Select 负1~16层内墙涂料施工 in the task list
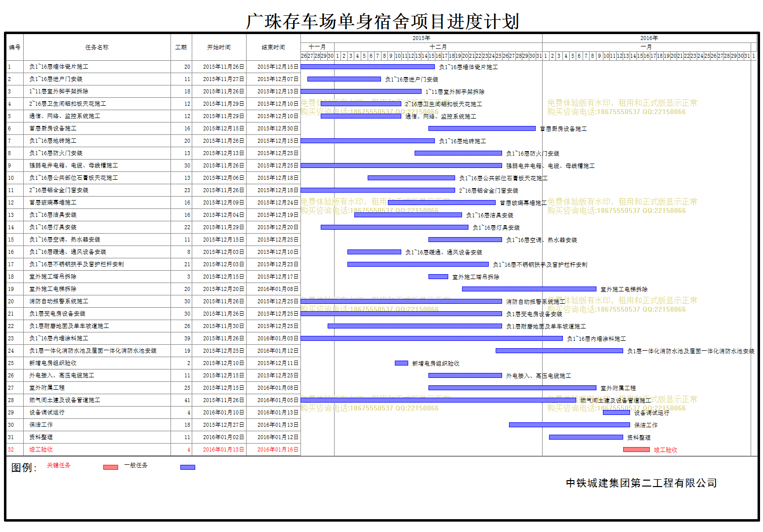The height and width of the screenshot is (532, 763). click(59, 338)
